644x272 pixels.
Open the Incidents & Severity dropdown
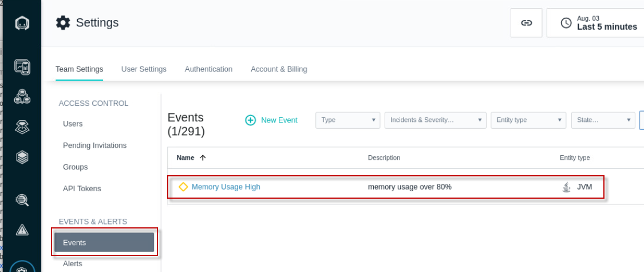[x=436, y=120]
